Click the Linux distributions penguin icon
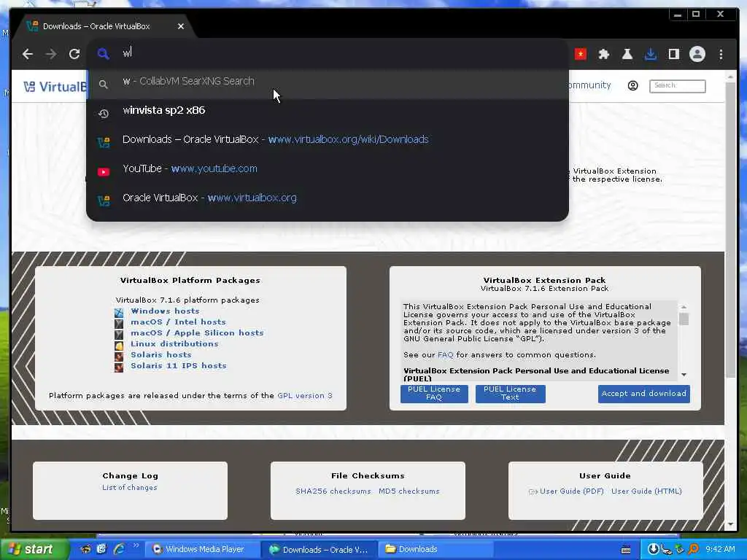 point(119,345)
